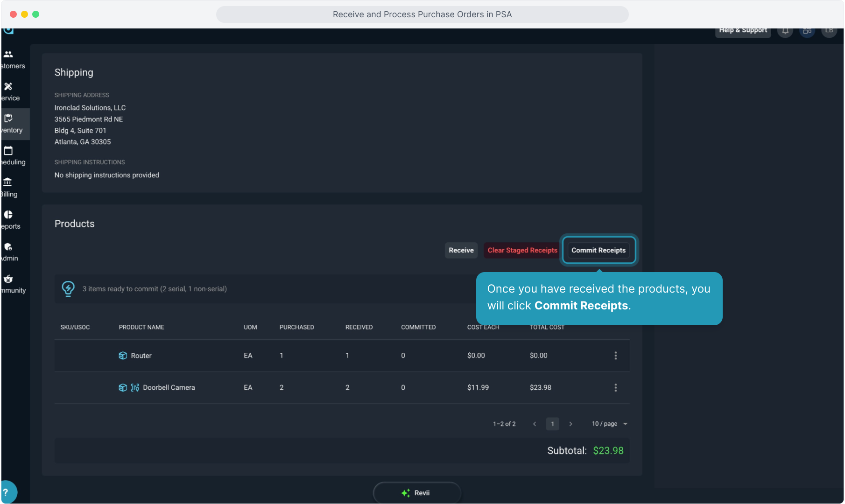Viewport: 845px width, 504px height.
Task: Click the Commit Receipts button
Action: (x=598, y=250)
